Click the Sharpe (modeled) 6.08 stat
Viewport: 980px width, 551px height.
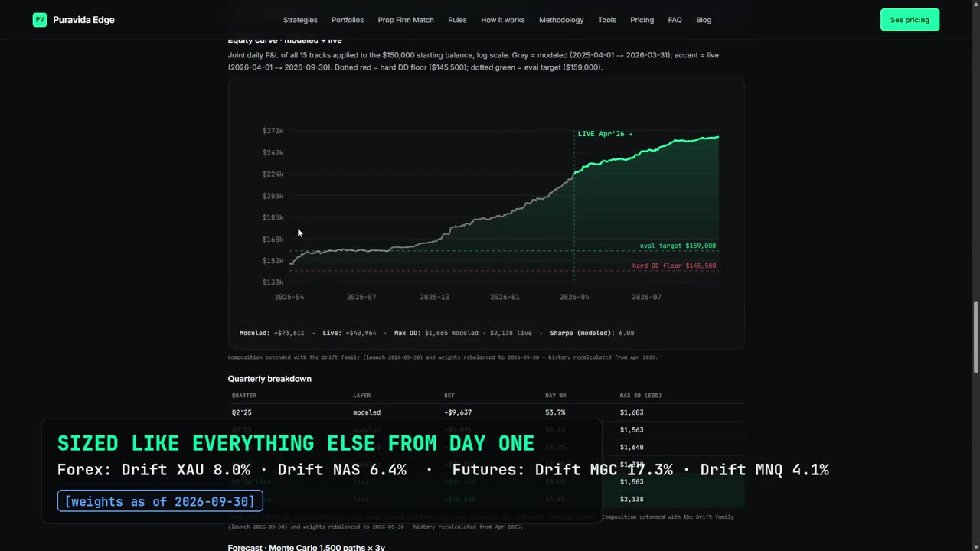592,333
